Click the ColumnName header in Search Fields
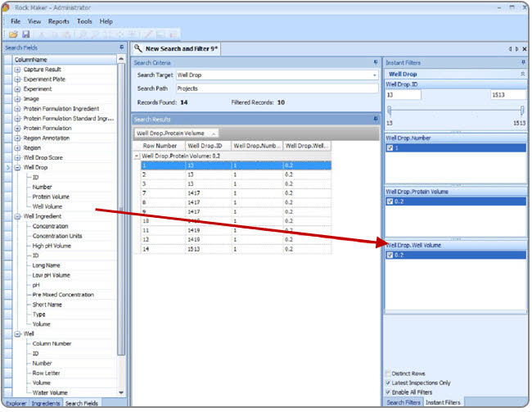 65,60
